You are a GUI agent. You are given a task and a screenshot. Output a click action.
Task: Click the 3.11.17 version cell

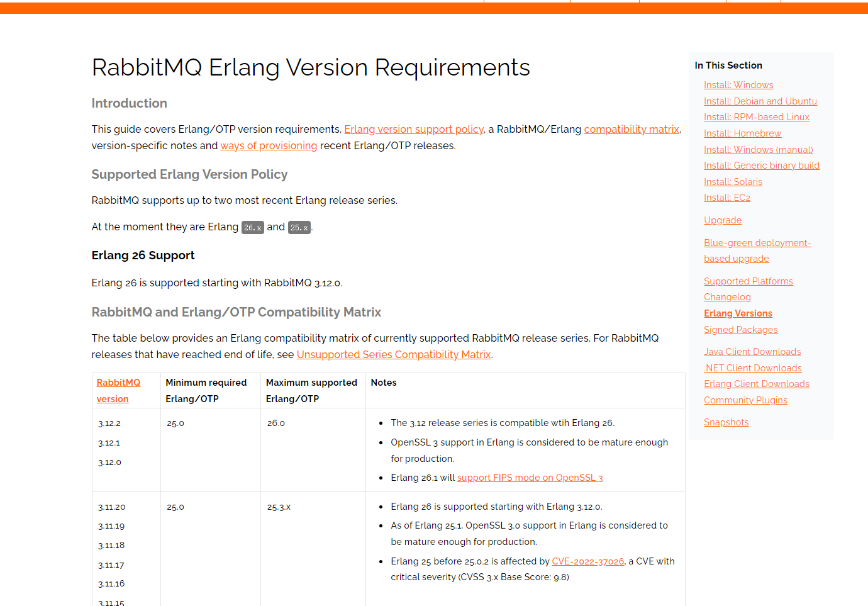tap(111, 565)
